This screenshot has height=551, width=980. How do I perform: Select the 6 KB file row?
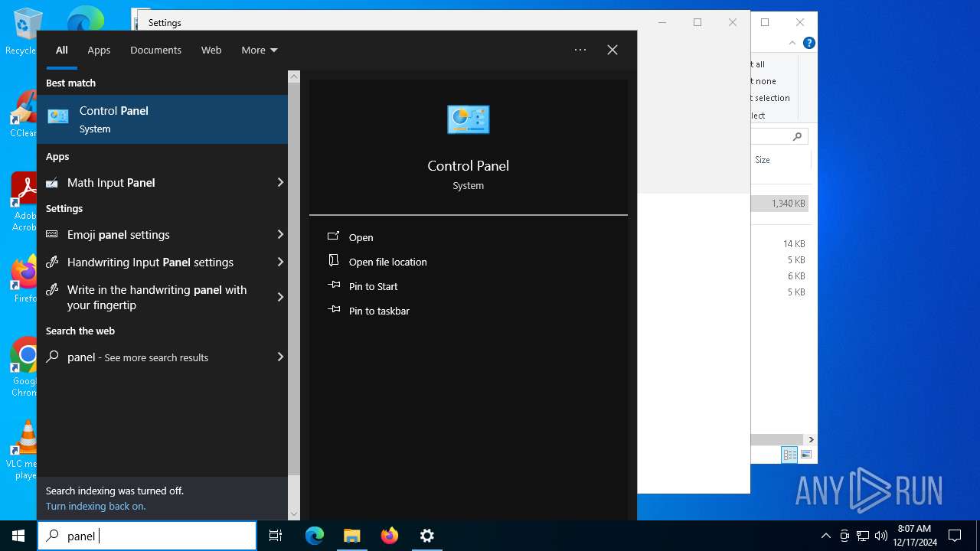(779, 275)
